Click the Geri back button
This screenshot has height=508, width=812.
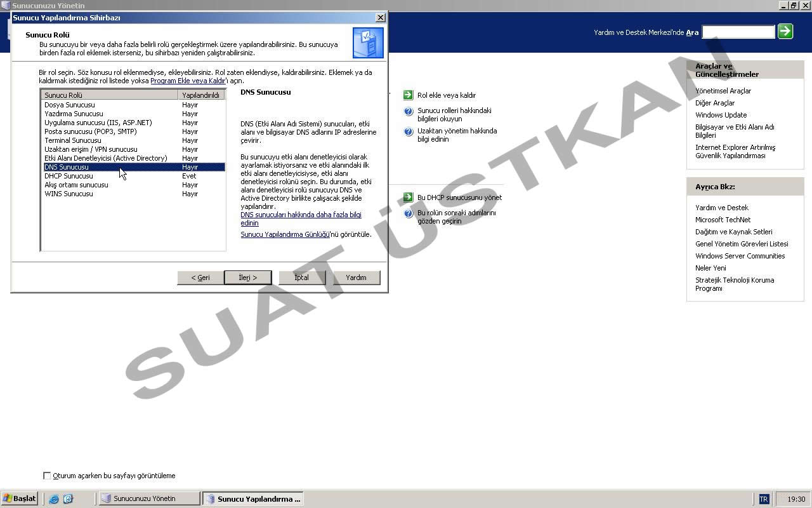[x=200, y=277]
